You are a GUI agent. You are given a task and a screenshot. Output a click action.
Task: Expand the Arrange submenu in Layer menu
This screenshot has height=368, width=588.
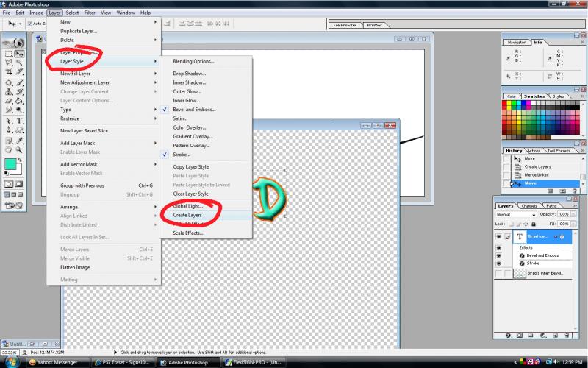pyautogui.click(x=104, y=207)
